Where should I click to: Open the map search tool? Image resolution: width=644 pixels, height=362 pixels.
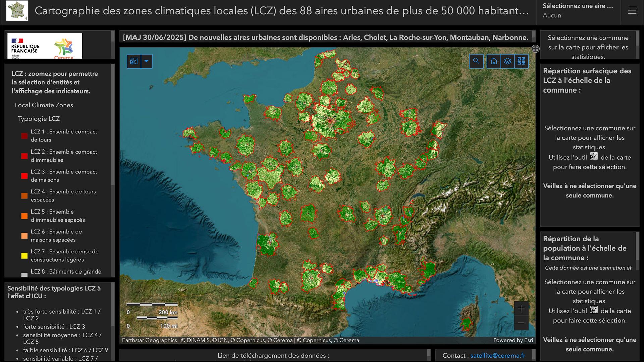476,61
